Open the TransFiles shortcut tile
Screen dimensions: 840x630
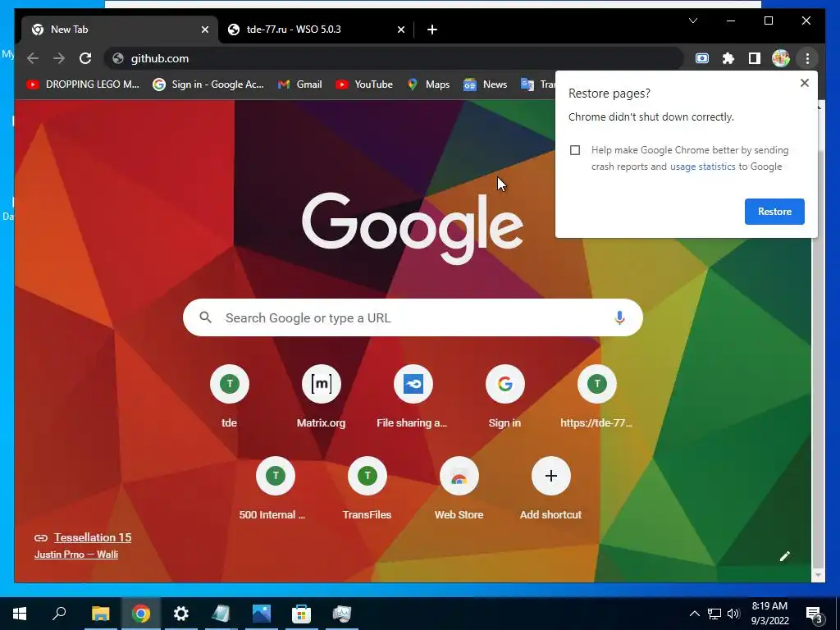point(367,487)
